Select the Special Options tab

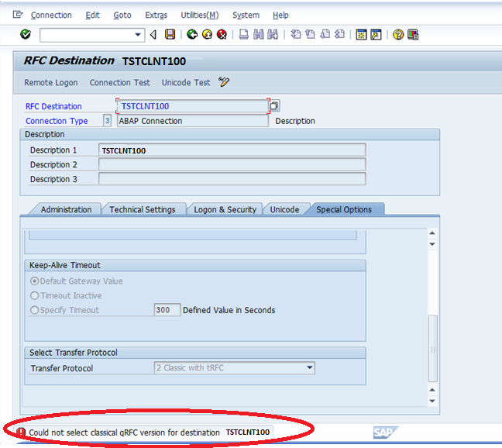[344, 209]
